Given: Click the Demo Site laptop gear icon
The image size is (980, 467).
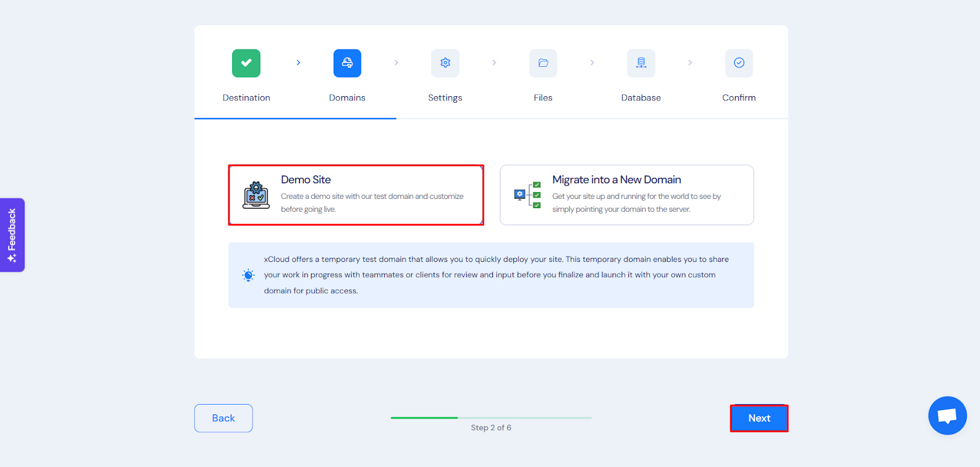Looking at the screenshot, I should point(256,195).
